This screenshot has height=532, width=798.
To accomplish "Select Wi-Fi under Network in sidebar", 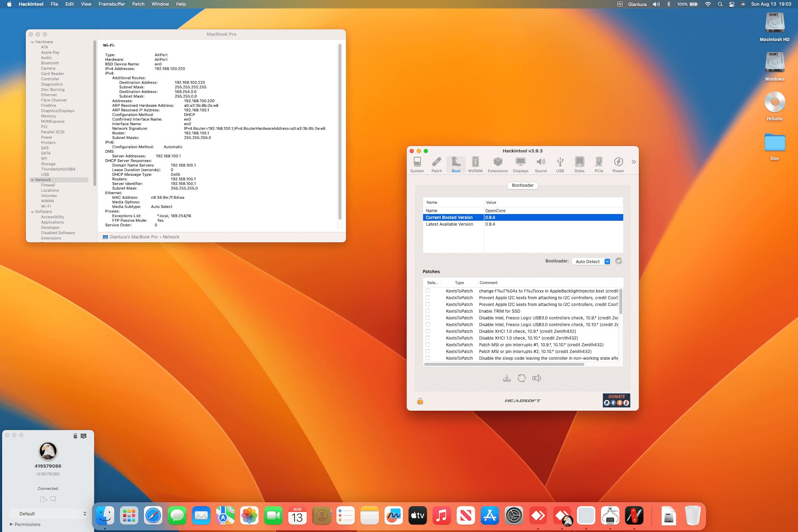I will [46, 206].
